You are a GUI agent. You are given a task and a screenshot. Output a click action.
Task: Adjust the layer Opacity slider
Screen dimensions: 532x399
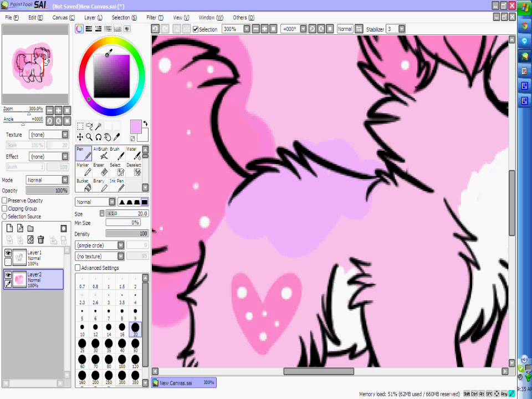48,191
